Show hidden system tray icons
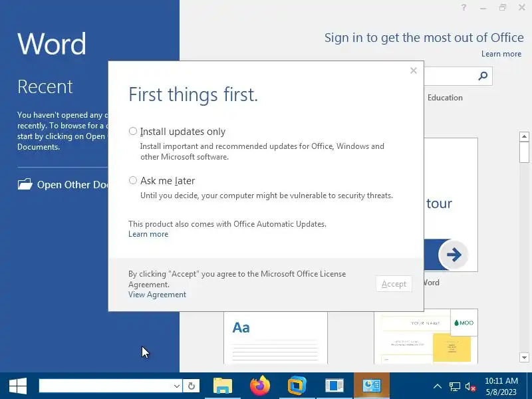This screenshot has width=532, height=399. coord(438,386)
